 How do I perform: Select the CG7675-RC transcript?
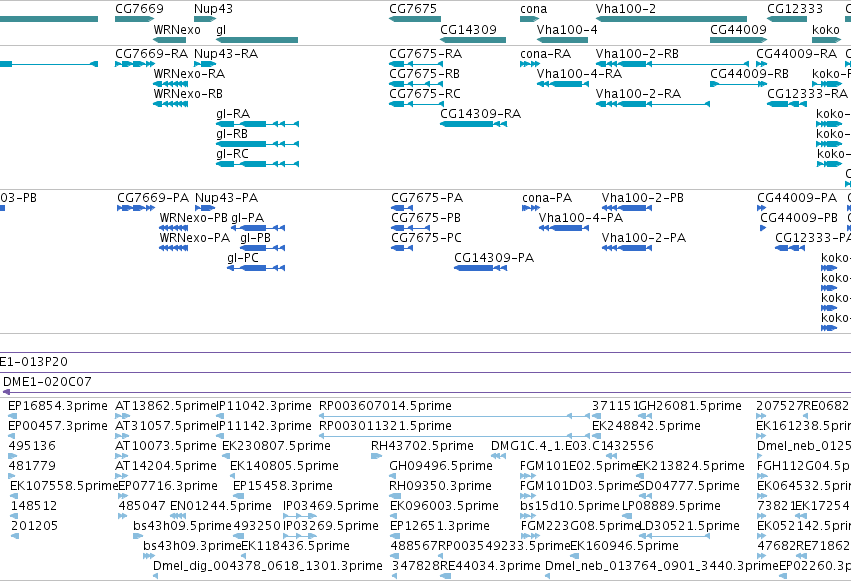click(x=416, y=104)
